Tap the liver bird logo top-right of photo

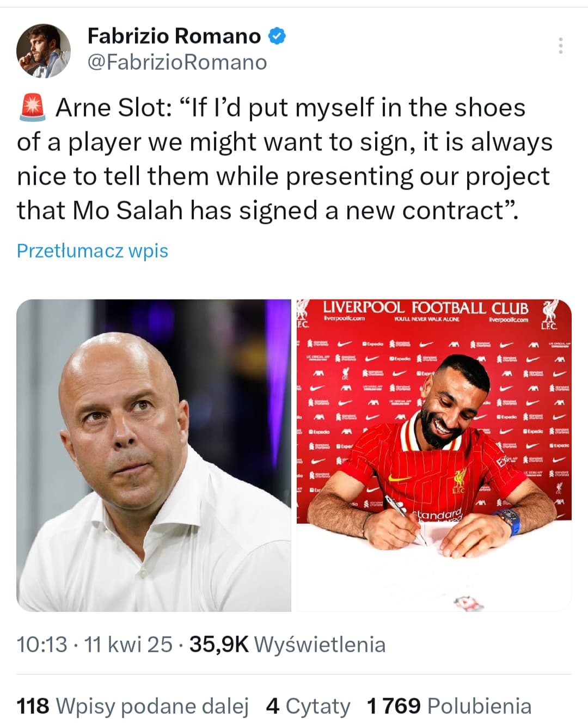tap(549, 314)
